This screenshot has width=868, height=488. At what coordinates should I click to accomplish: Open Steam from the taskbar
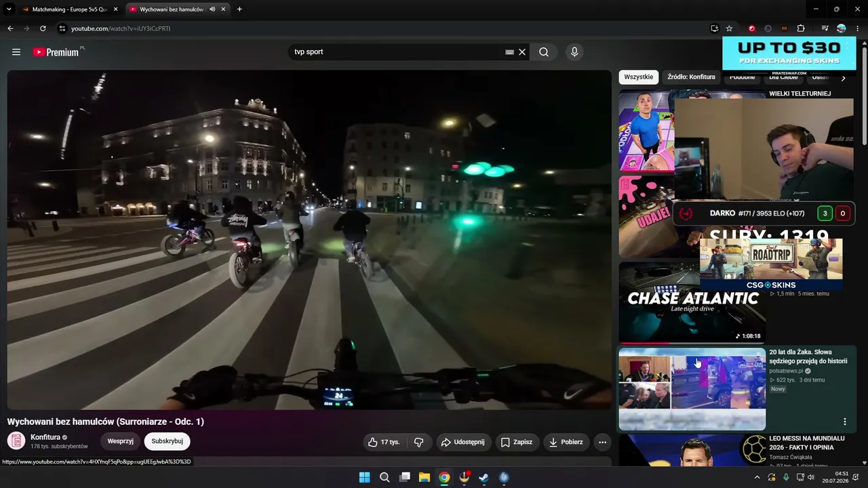[484, 477]
